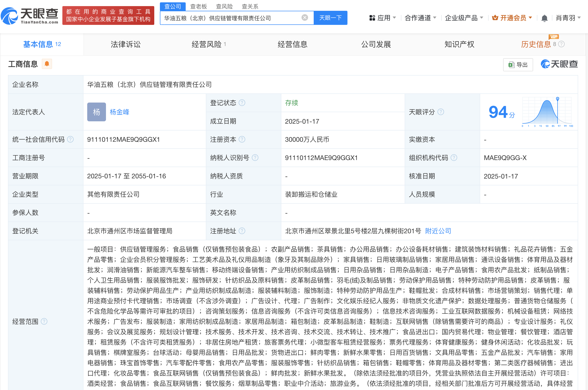Click the Tianyancha home logo
The width and height of the screenshot is (588, 390).
pyautogui.click(x=30, y=16)
